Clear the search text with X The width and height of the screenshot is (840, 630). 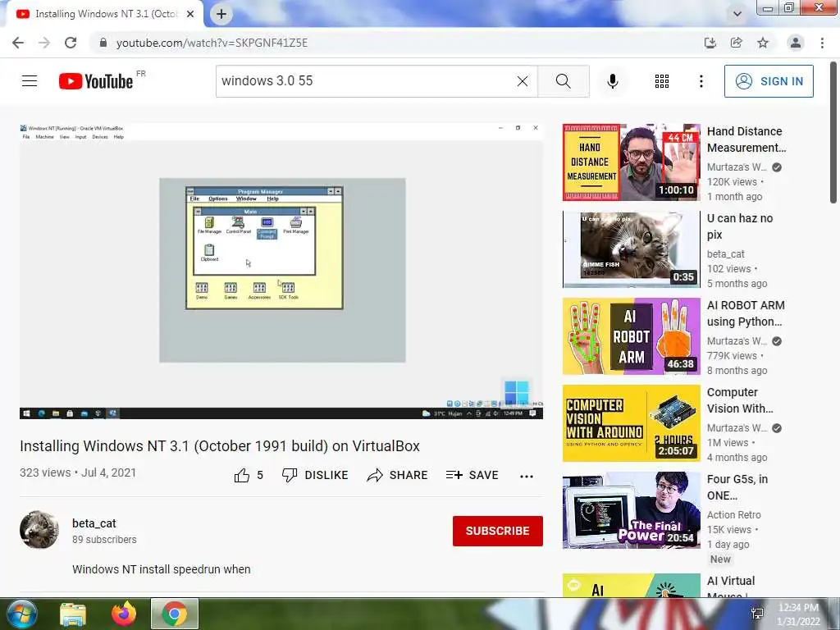tap(523, 81)
